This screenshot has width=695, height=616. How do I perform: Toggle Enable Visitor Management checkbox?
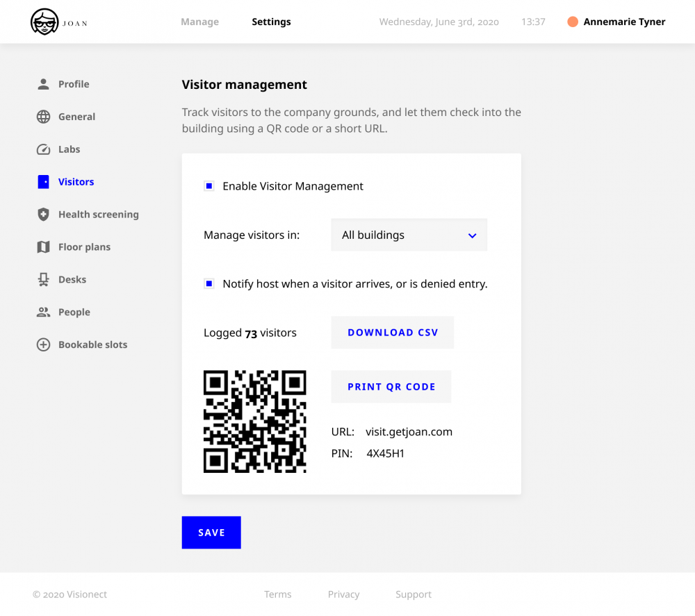click(x=209, y=186)
